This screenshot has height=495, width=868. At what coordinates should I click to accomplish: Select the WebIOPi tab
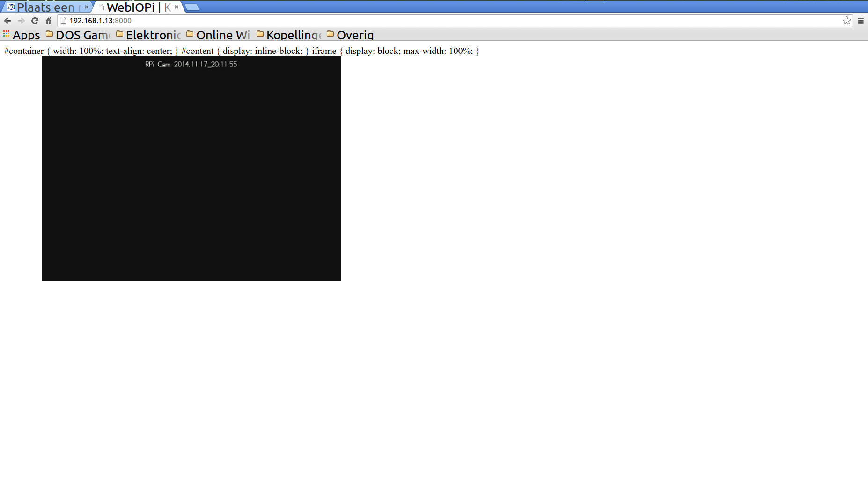133,7
